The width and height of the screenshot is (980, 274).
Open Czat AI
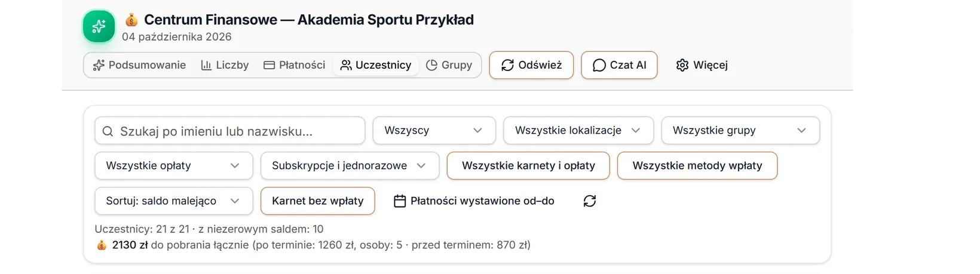click(619, 65)
